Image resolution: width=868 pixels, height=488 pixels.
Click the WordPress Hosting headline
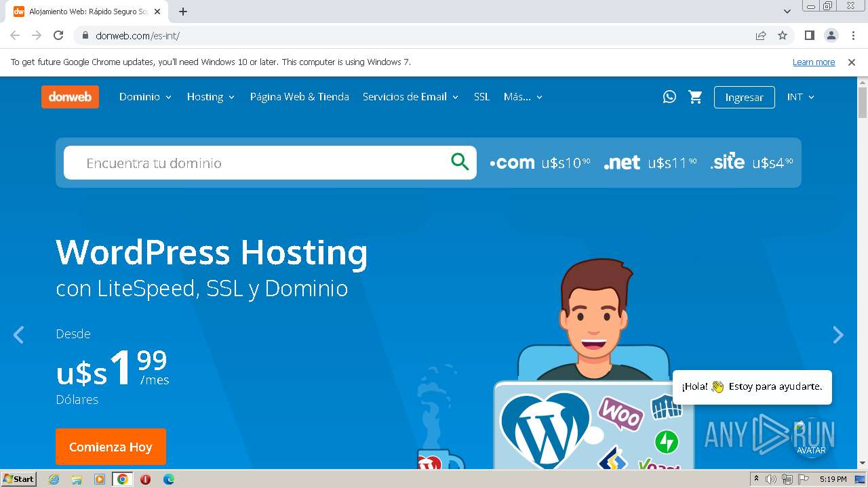pyautogui.click(x=212, y=251)
